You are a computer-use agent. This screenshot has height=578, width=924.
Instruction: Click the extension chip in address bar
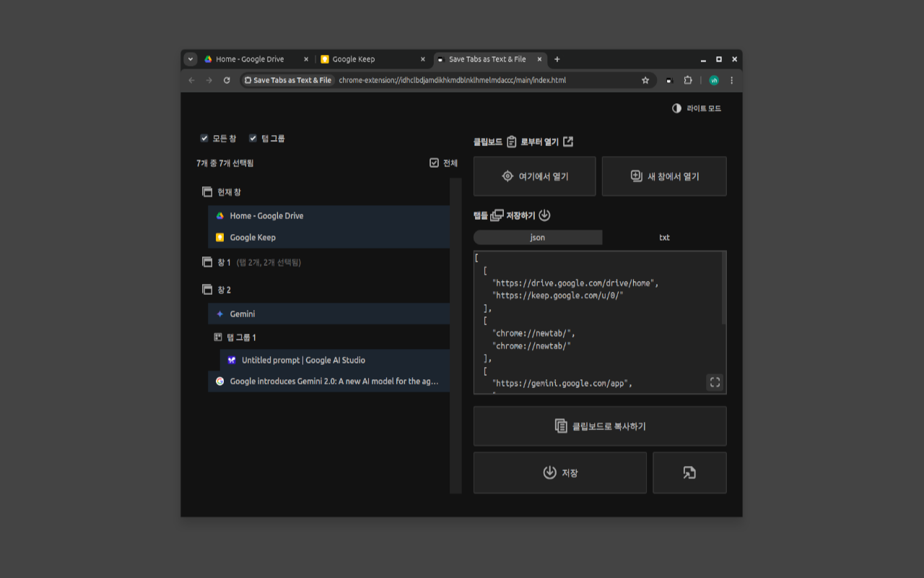pos(288,80)
